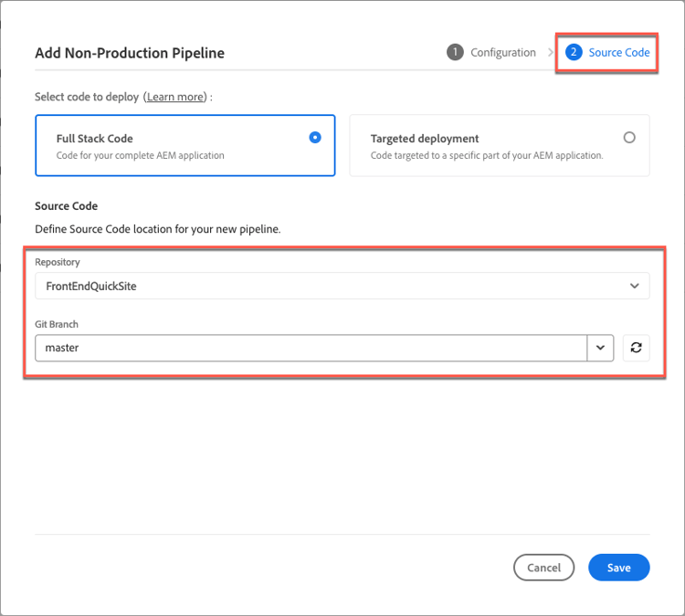Save the new pipeline
Screen dimensions: 685x616
click(x=618, y=568)
